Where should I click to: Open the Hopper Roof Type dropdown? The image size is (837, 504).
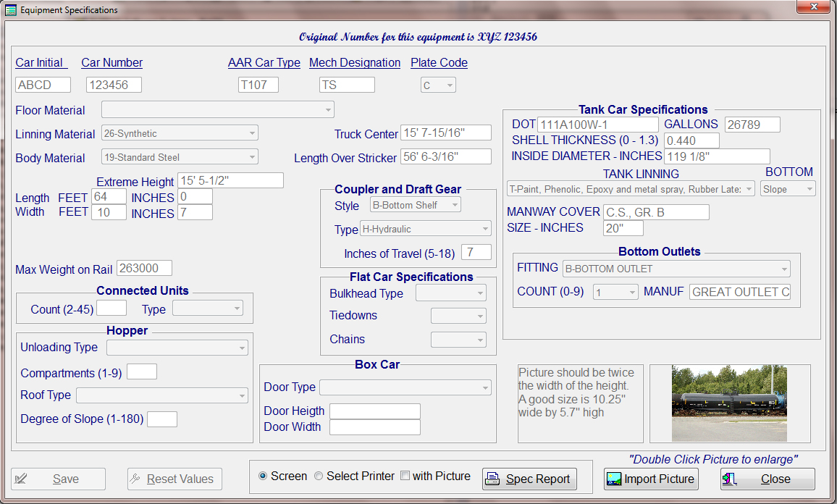[x=162, y=395]
